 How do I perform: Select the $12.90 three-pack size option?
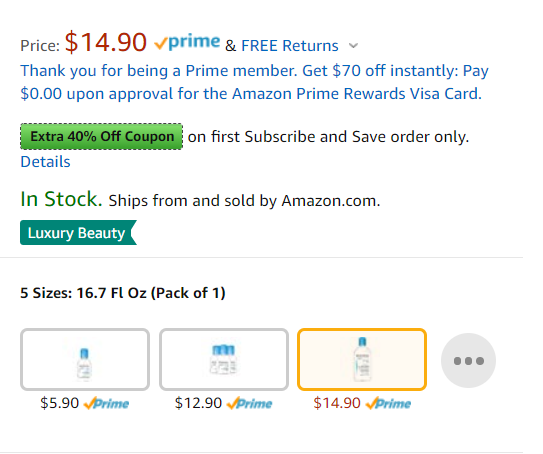pos(224,359)
